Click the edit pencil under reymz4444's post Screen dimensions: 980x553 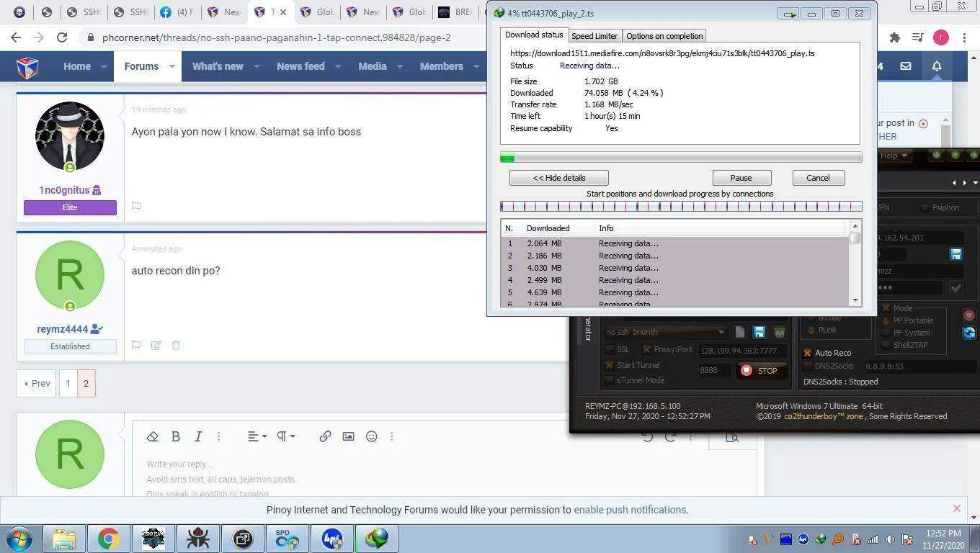156,345
